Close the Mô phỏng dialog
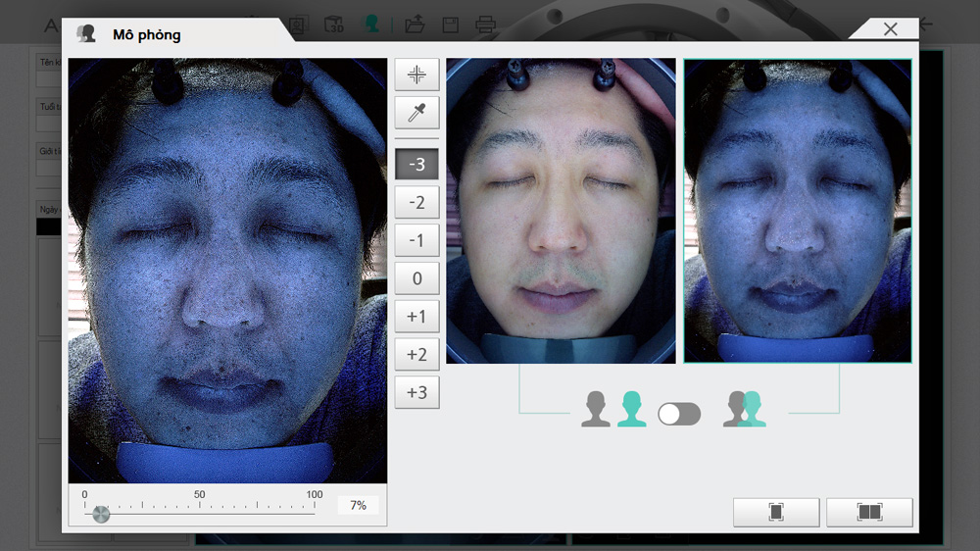The image size is (980, 551). coord(890,29)
